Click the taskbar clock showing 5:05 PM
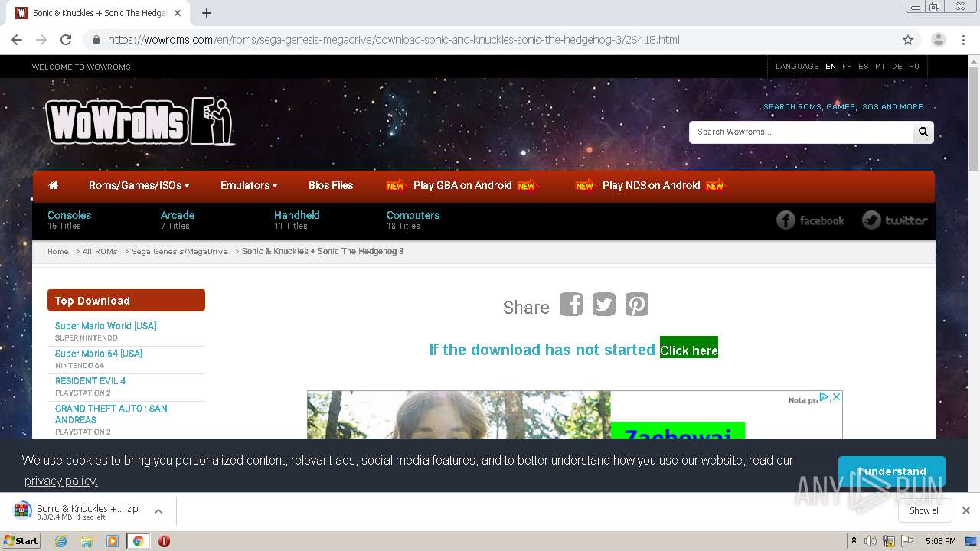The height and width of the screenshot is (551, 980). coord(940,541)
